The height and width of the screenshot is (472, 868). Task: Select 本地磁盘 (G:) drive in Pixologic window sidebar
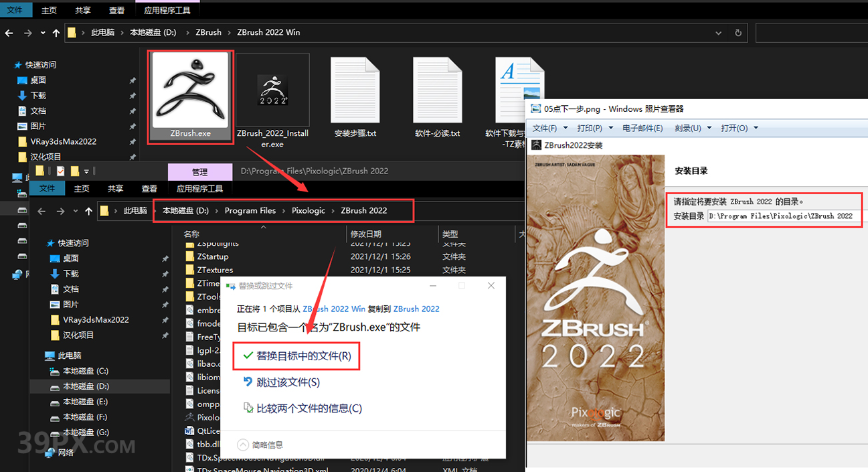point(86,432)
